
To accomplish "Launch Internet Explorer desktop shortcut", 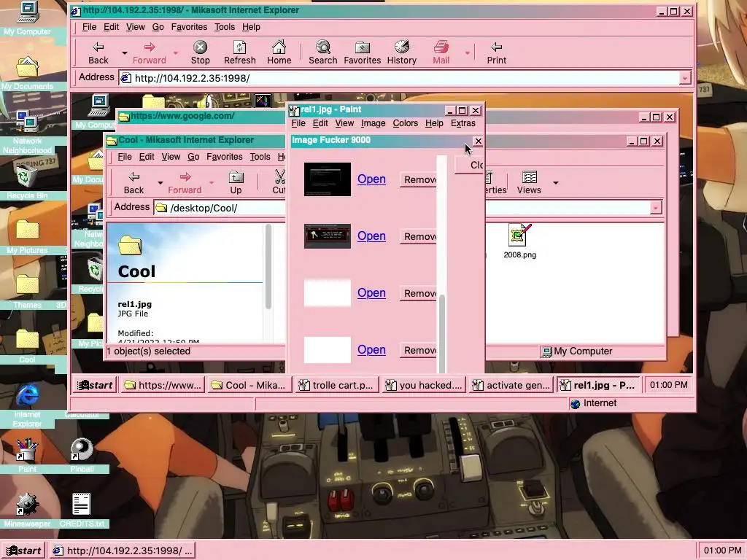I will pyautogui.click(x=27, y=405).
